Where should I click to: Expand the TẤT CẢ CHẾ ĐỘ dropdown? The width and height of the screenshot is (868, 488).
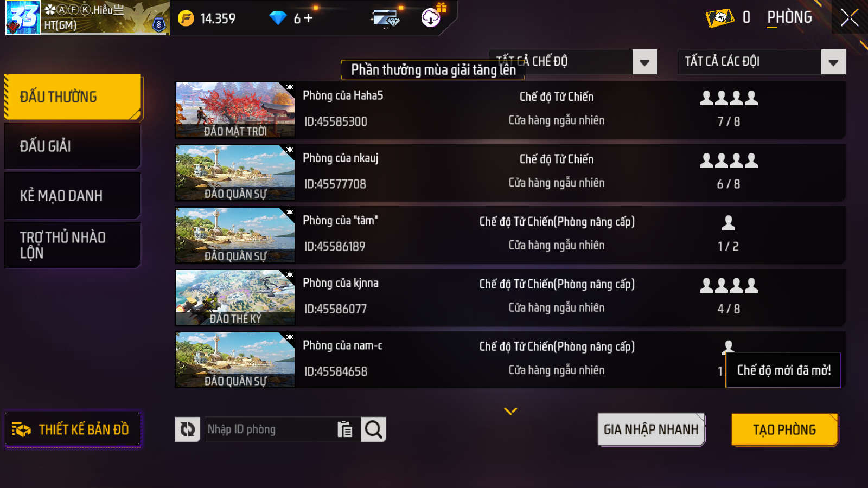coord(644,62)
